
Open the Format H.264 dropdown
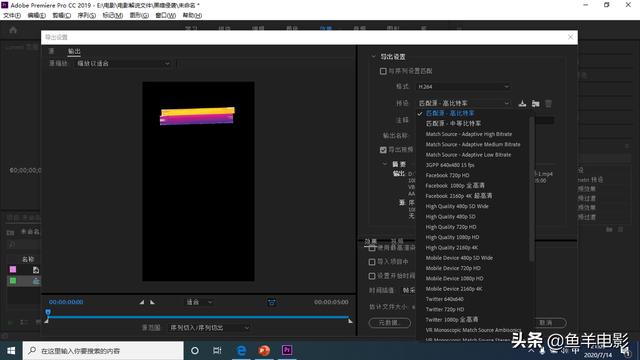click(463, 87)
